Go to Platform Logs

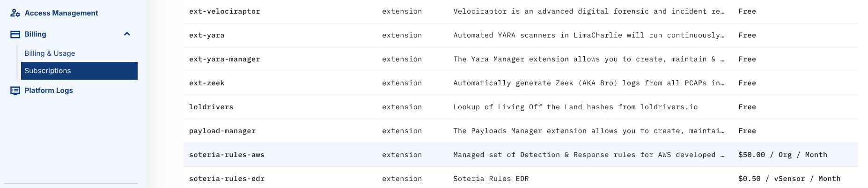point(49,90)
